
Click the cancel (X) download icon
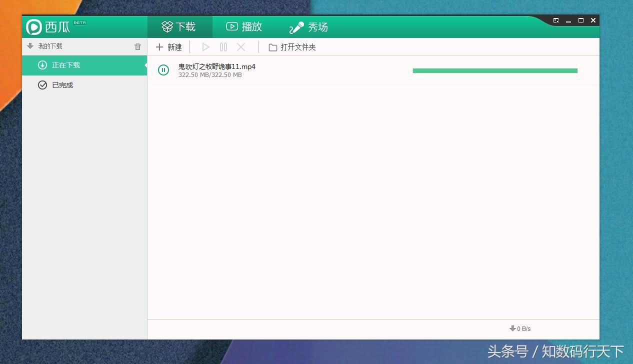pyautogui.click(x=241, y=46)
